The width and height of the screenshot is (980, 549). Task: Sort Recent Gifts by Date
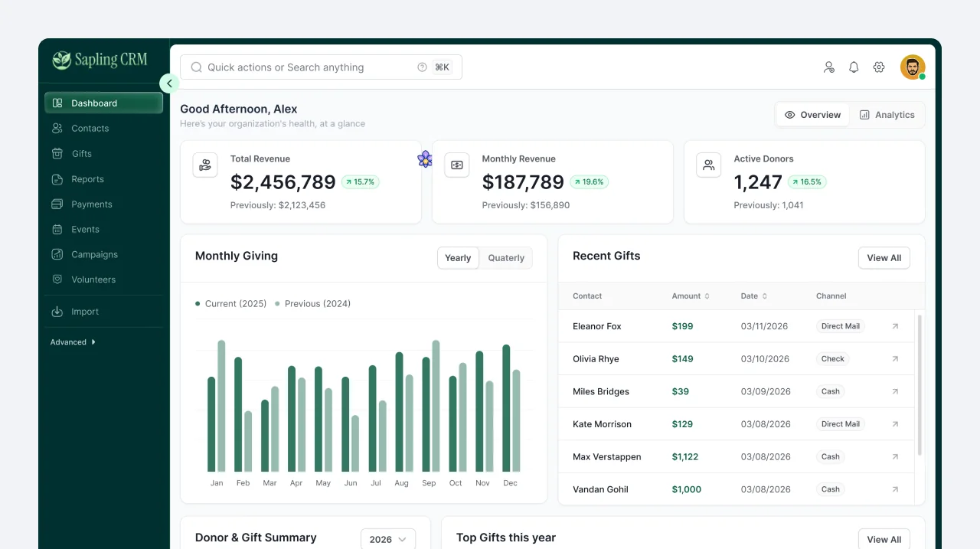coord(754,296)
